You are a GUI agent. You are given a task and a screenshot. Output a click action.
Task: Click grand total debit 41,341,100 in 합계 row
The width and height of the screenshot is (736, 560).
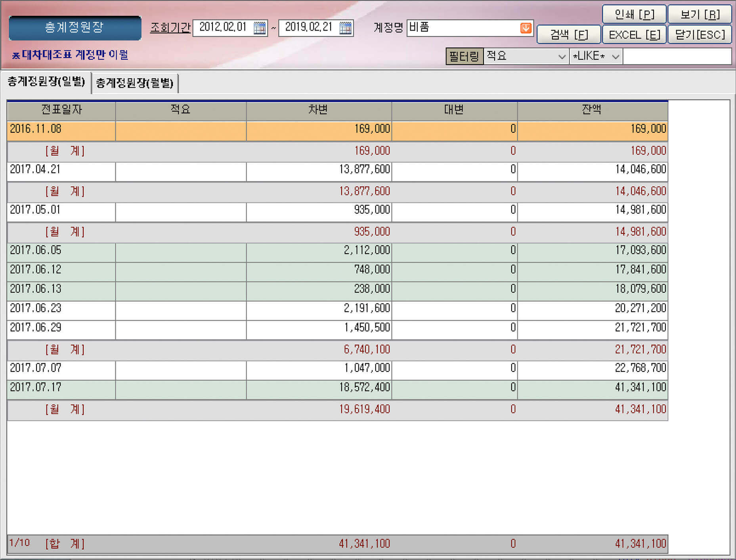coord(365,544)
